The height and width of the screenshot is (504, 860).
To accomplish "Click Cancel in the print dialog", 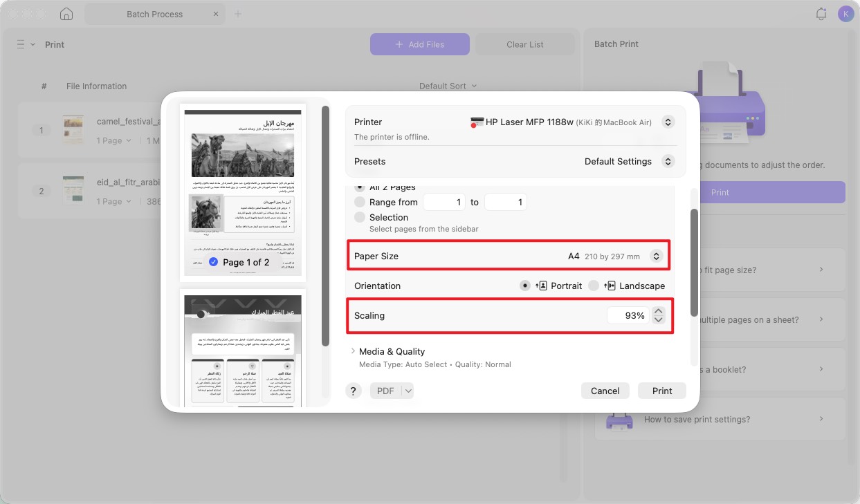I will point(605,391).
